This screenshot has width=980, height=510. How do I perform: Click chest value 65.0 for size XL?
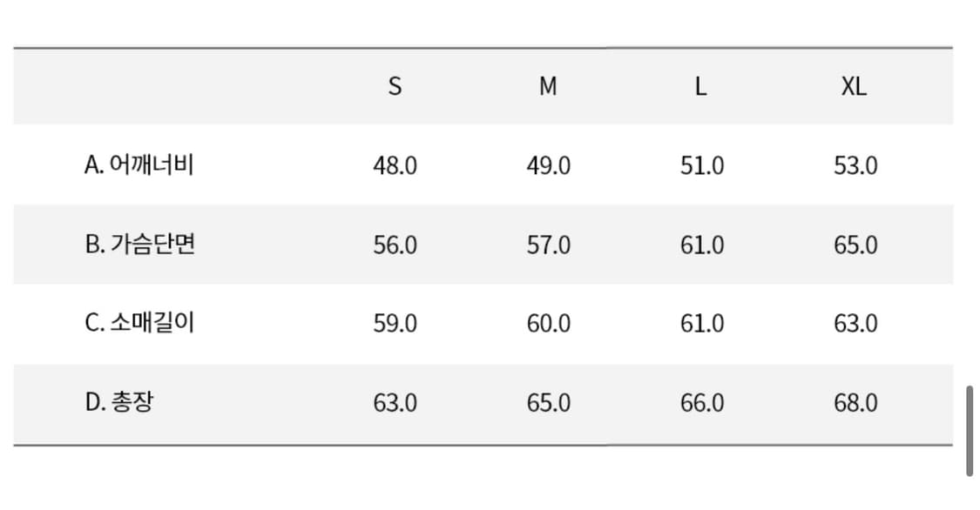coord(855,245)
